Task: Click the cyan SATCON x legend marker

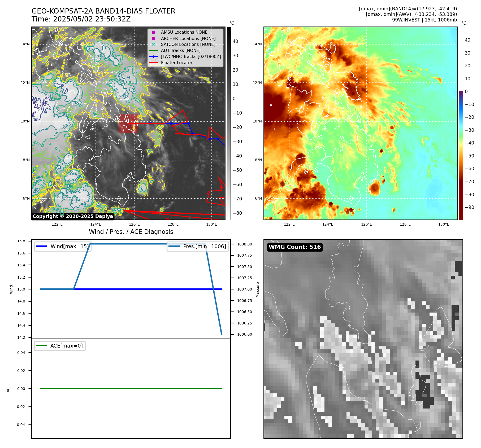Action: [x=153, y=44]
